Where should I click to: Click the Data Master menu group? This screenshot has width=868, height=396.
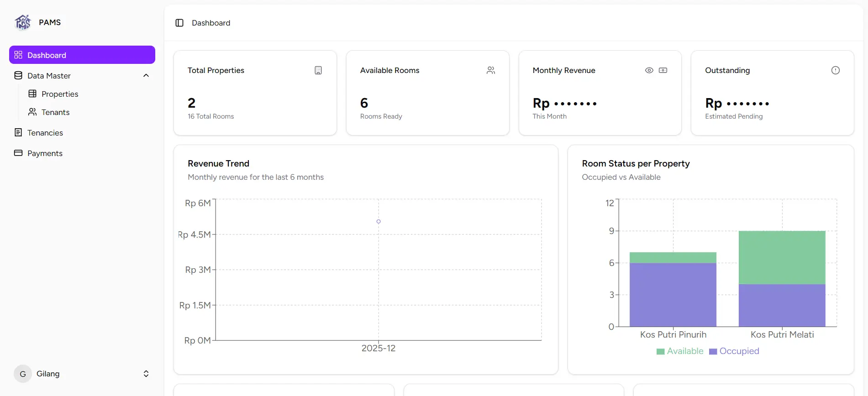[x=49, y=76]
